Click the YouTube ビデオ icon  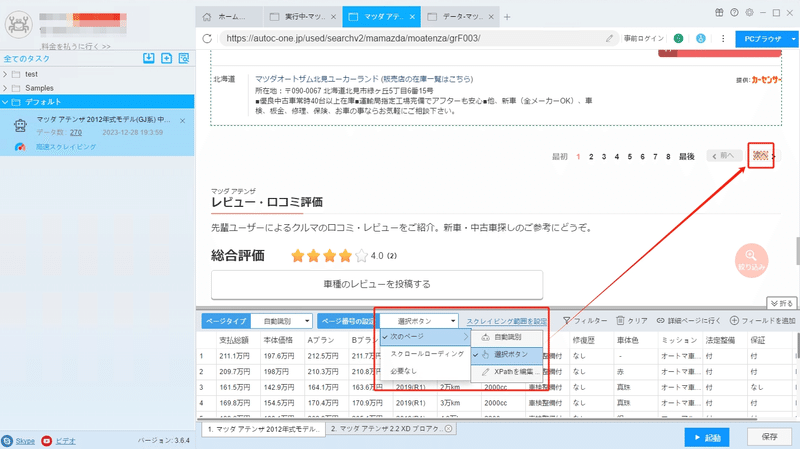pyautogui.click(x=46, y=441)
